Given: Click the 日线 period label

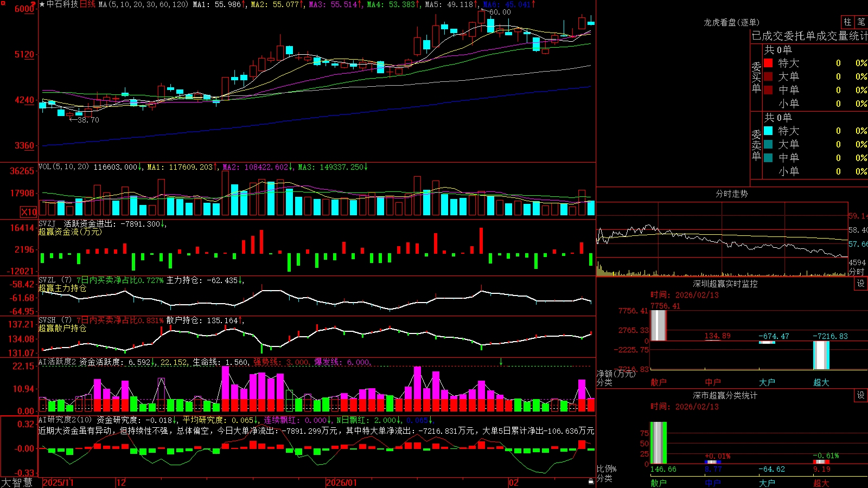Looking at the screenshot, I should pyautogui.click(x=88, y=4).
